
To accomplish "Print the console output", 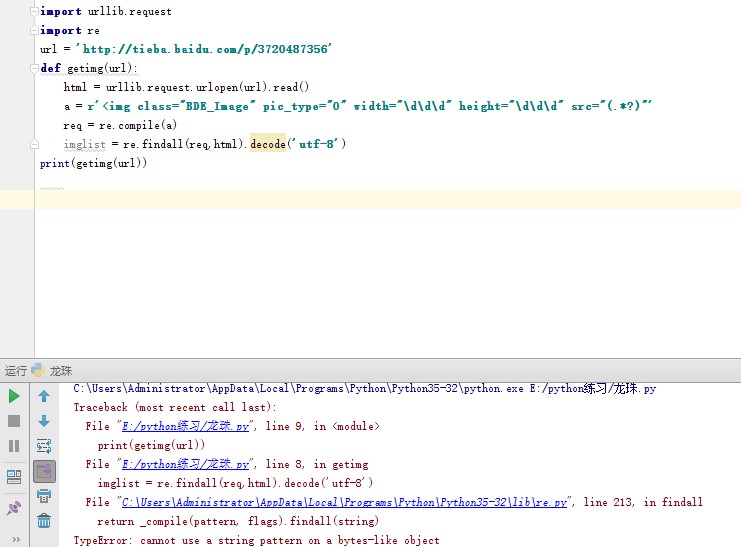I will point(44,496).
